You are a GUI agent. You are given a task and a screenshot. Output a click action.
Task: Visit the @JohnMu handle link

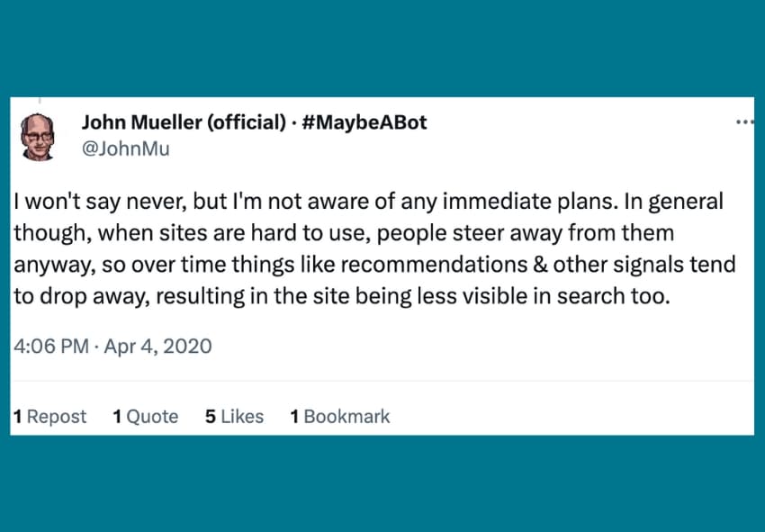125,149
